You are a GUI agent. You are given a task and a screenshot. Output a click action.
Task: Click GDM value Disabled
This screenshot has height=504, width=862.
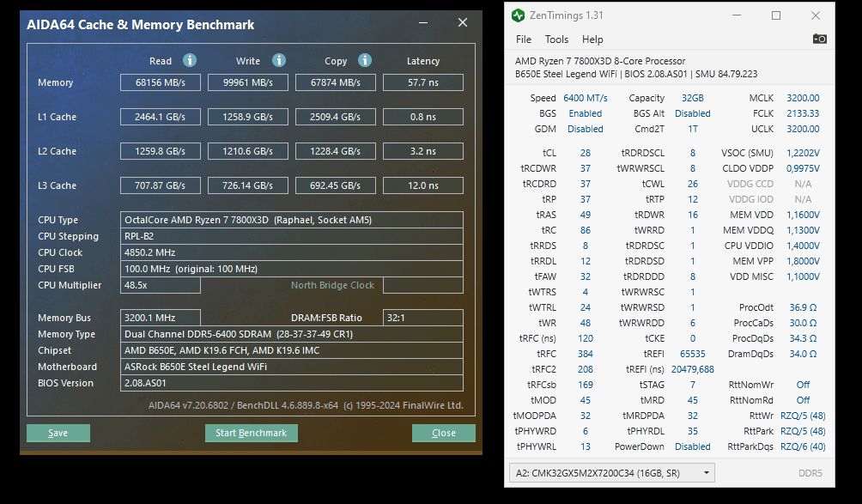pyautogui.click(x=586, y=129)
